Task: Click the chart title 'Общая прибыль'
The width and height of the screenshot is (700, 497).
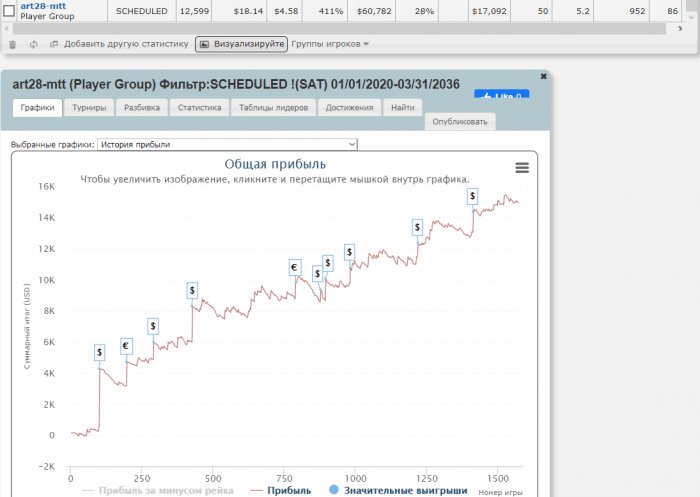Action: click(275, 164)
